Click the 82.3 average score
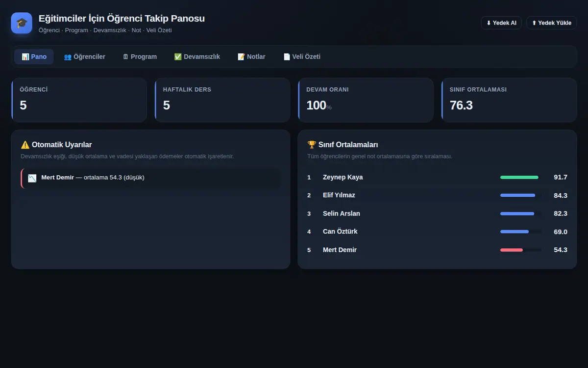The height and width of the screenshot is (368, 588). 561,213
